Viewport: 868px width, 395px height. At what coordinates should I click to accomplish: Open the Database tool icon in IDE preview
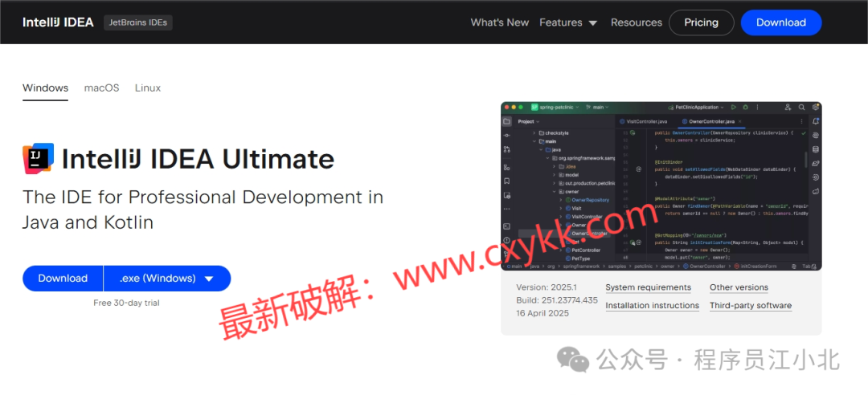816,149
